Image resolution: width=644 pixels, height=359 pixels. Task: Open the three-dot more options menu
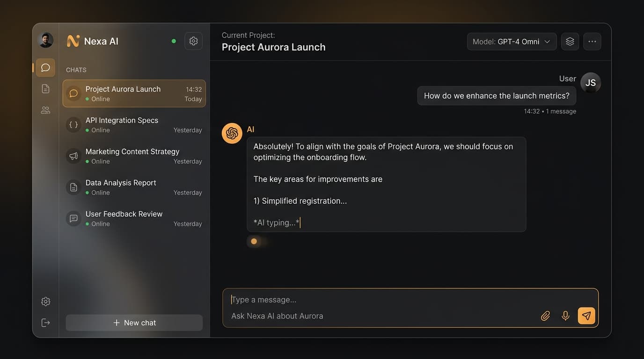(592, 42)
